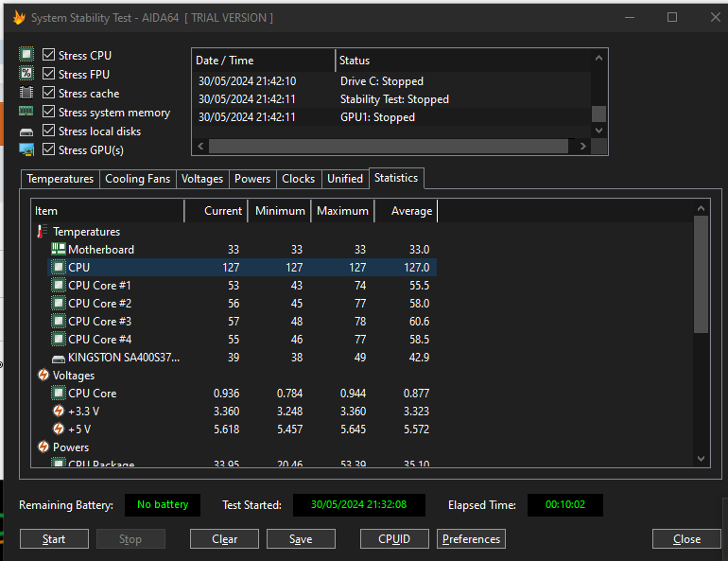
Task: Select the KINGSTON SA400S37 row label
Action: [x=124, y=357]
